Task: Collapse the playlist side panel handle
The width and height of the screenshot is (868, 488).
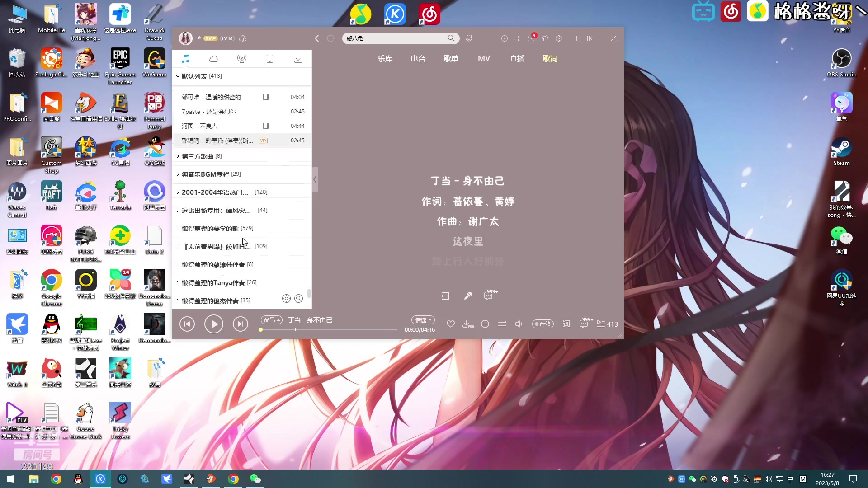Action: (x=315, y=179)
